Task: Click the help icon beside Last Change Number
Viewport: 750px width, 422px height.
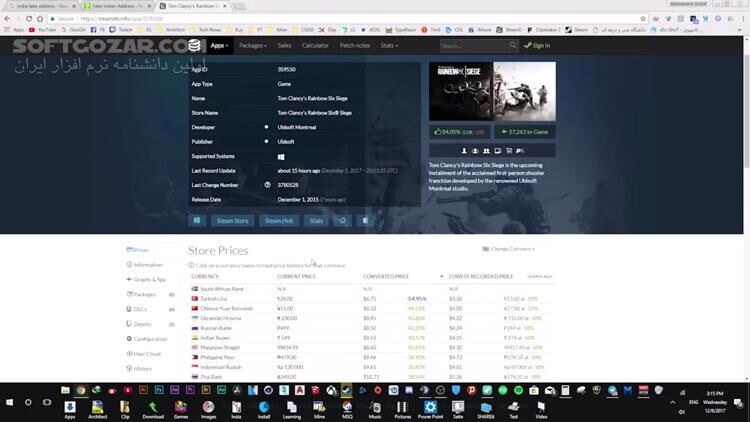Action: point(267,185)
